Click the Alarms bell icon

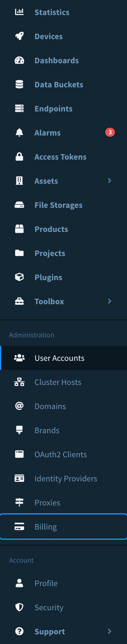19,133
